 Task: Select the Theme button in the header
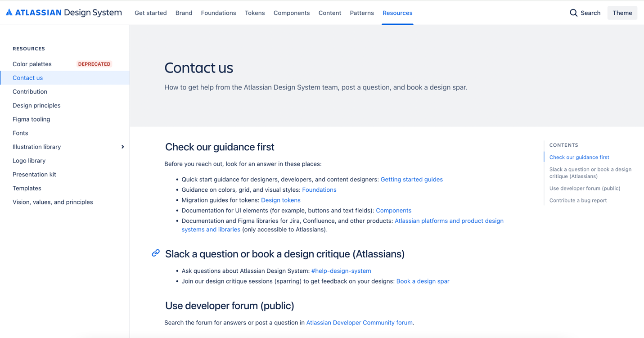click(622, 13)
